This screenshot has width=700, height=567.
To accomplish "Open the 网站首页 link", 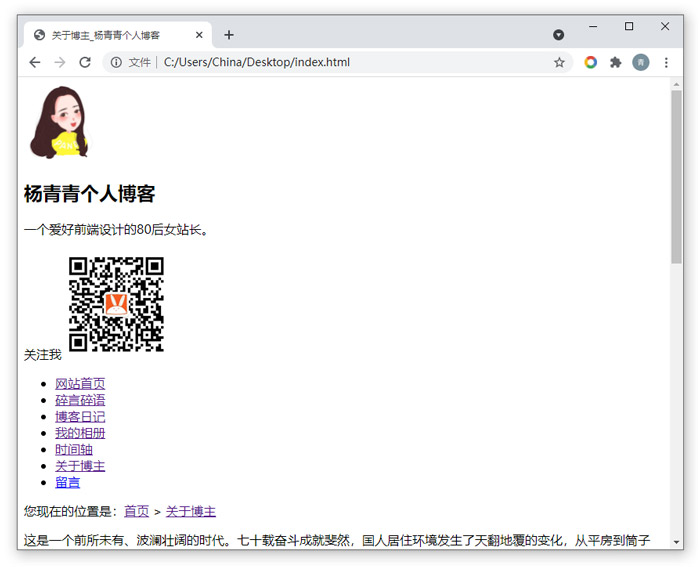I will [x=80, y=384].
